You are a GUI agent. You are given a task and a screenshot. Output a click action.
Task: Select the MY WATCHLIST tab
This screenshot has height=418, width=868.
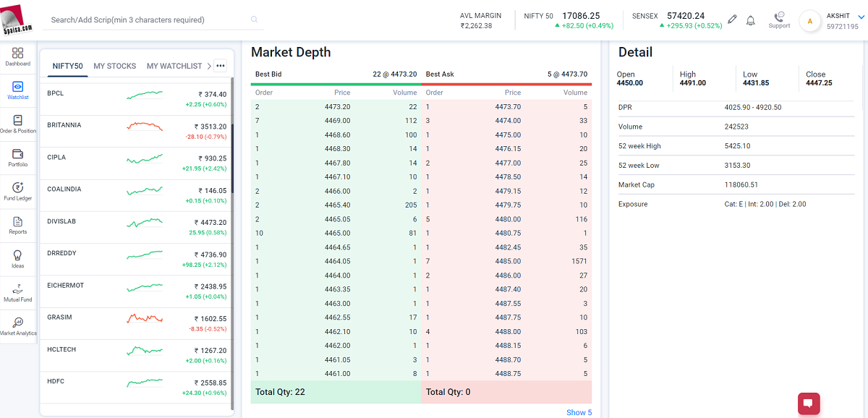point(174,66)
